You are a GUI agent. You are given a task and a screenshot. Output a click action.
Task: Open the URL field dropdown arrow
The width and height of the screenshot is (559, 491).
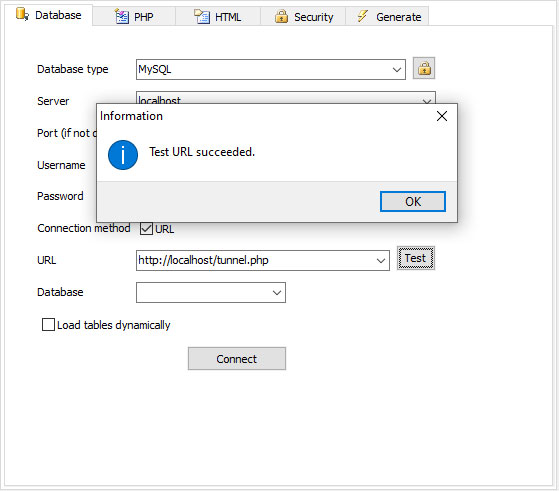coord(381,261)
